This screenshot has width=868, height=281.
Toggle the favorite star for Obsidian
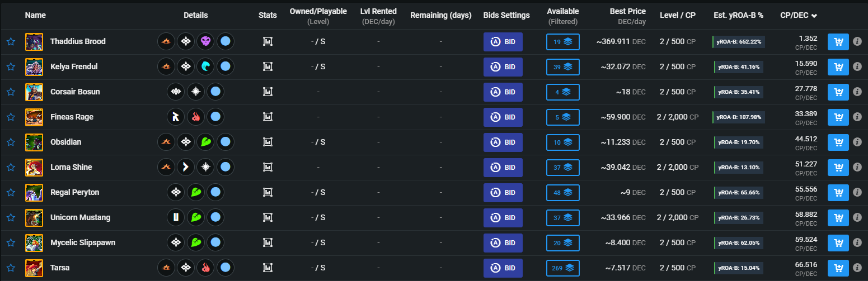(x=11, y=142)
